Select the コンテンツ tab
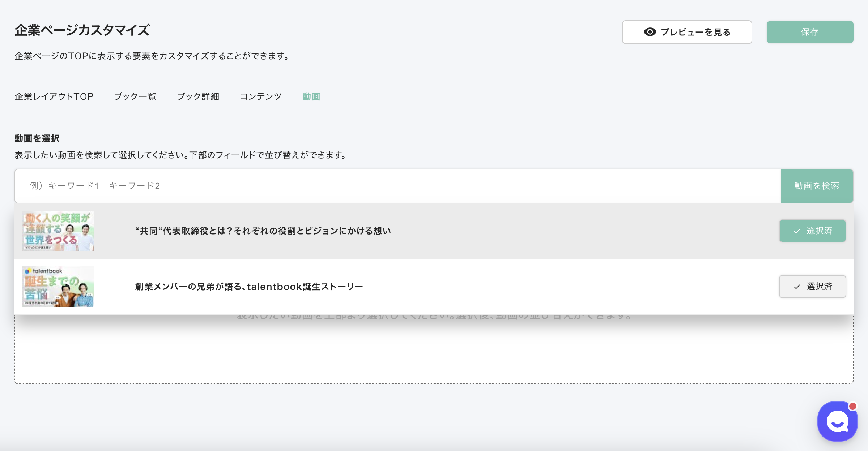 261,96
